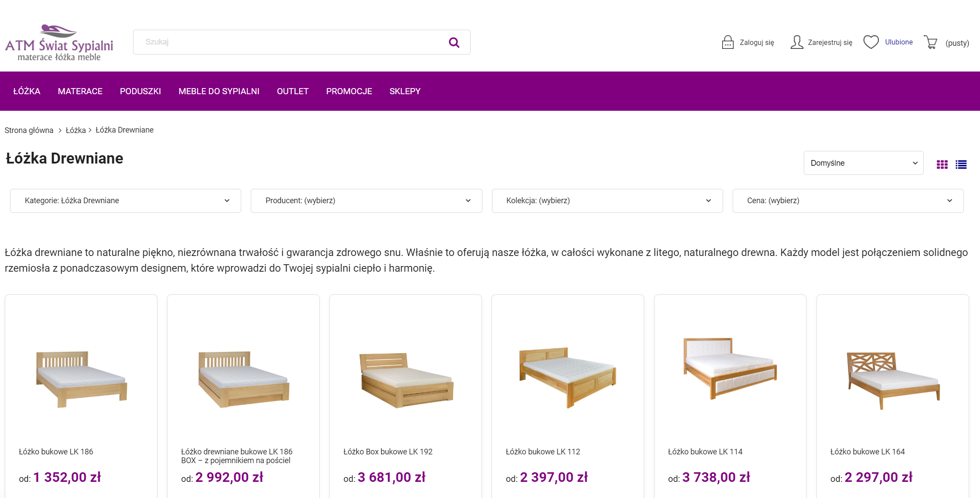Open the Cena filter dropdown

pyautogui.click(x=848, y=201)
